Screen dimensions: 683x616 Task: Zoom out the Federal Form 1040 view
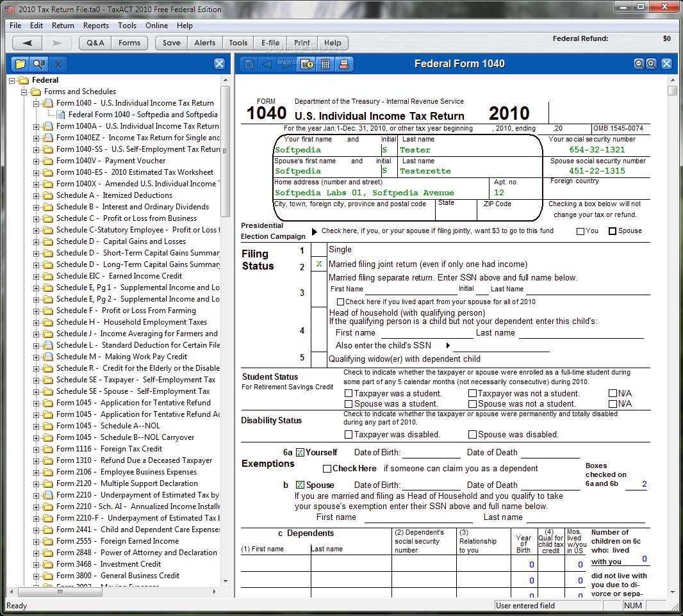click(x=639, y=64)
